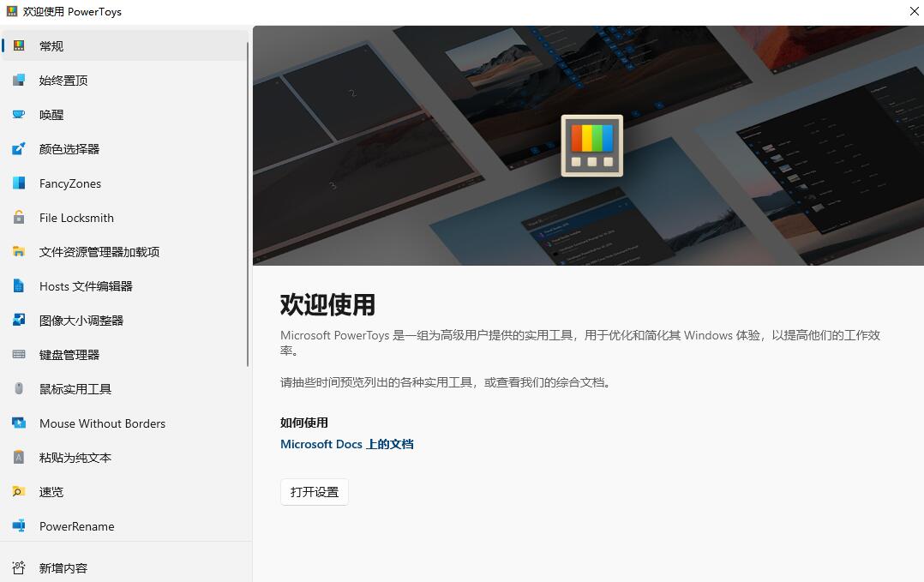924x582 pixels.
Task: Click the 如何使用 section label
Action: pyautogui.click(x=304, y=423)
